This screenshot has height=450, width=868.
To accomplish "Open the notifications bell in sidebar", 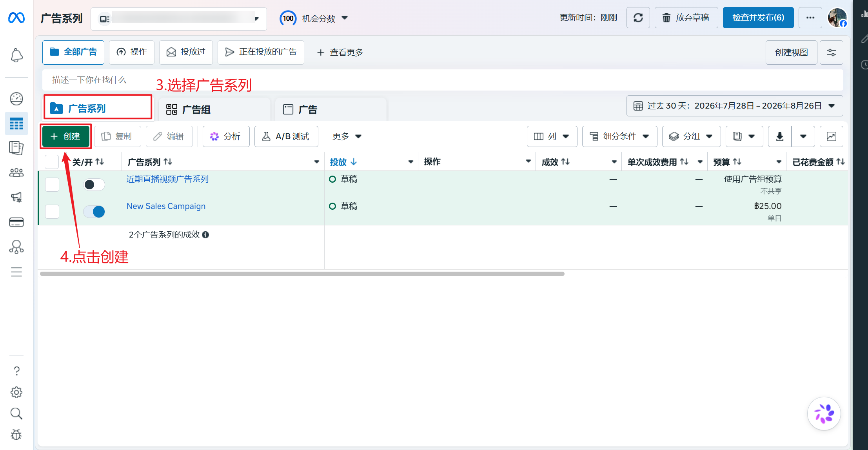I will pos(16,55).
